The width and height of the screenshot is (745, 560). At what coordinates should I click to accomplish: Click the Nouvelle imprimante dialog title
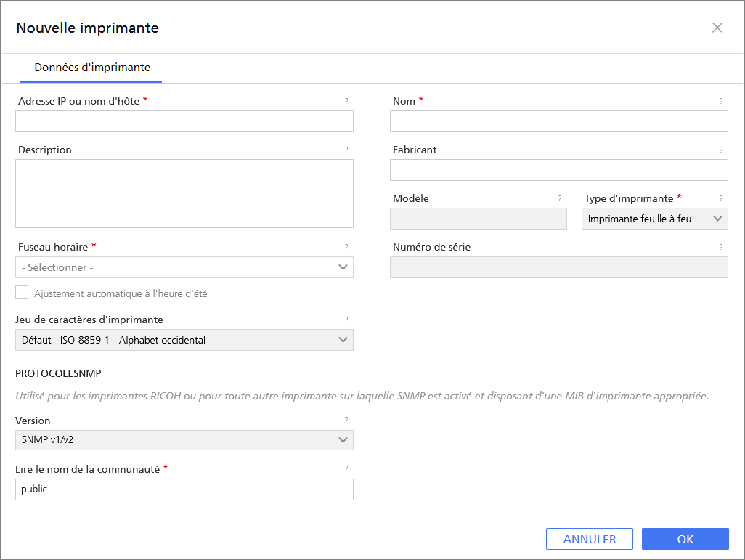87,28
